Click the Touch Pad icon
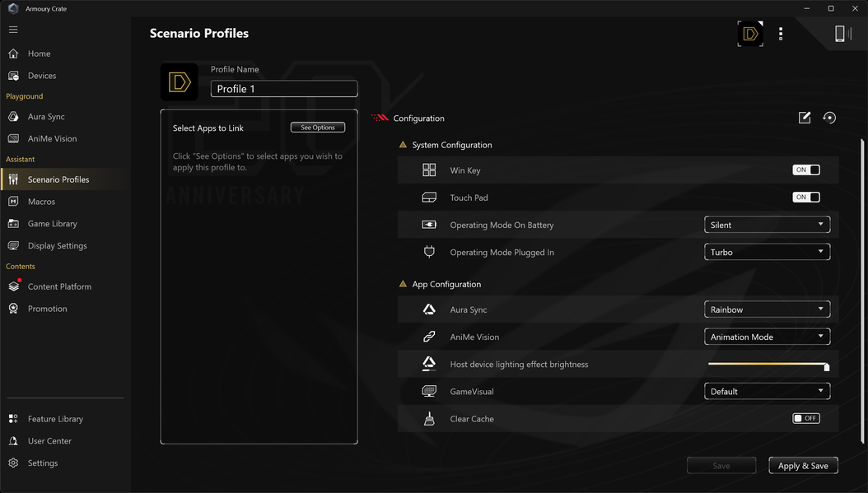868x493 pixels. pyautogui.click(x=429, y=198)
